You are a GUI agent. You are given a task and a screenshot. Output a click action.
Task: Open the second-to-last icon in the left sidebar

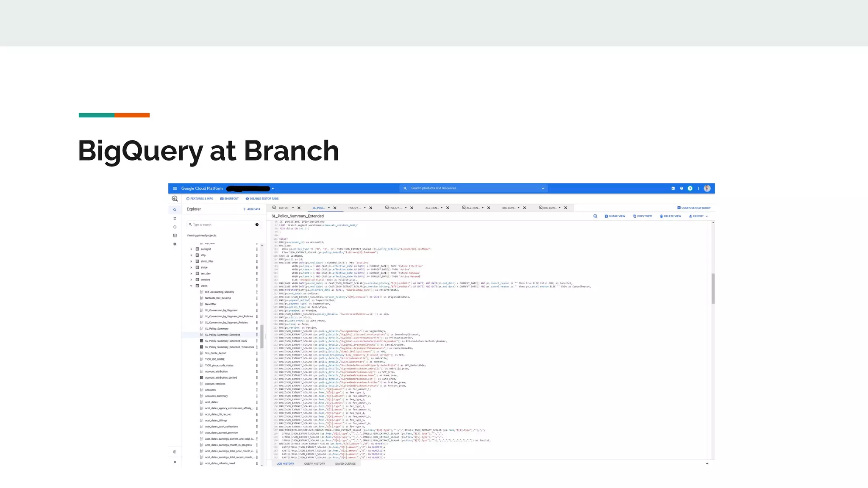pyautogui.click(x=175, y=452)
